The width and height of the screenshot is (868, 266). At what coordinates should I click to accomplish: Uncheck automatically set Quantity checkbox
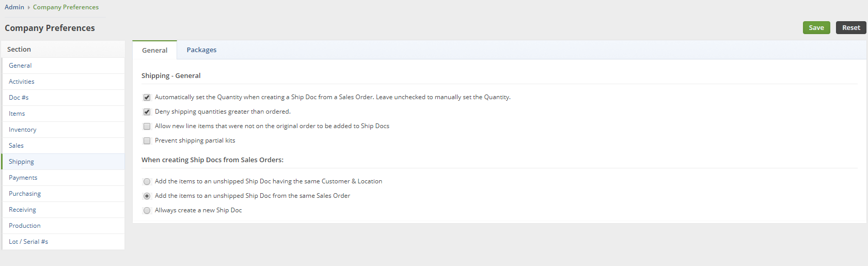tap(147, 97)
